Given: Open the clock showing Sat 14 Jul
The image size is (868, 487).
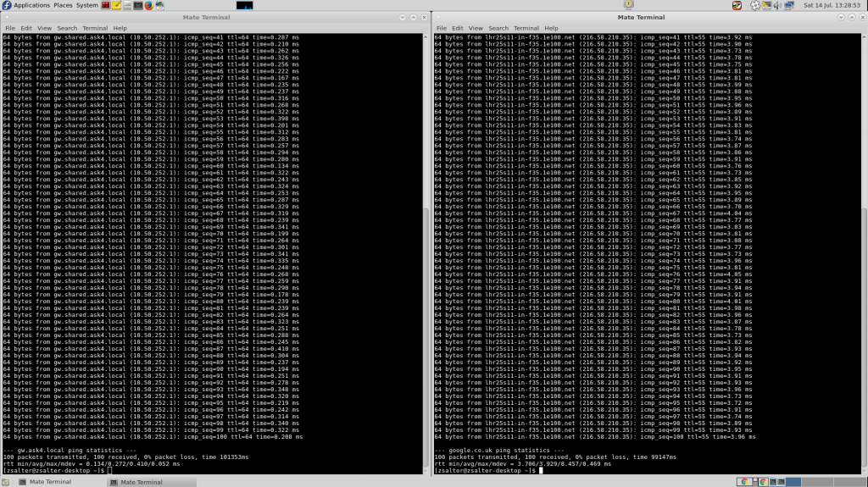Looking at the screenshot, I should [832, 5].
